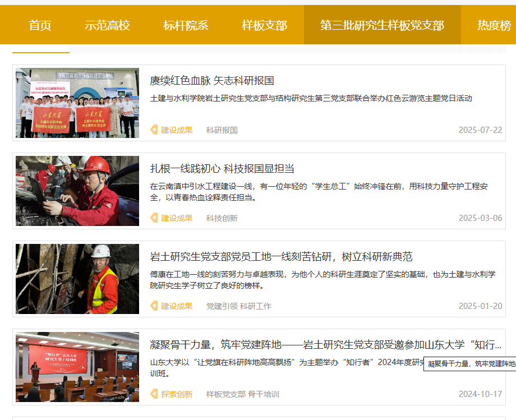Open the 岩土研究生党支部党员工地一线刻苦钻研 article title
Screen dimensions: 516x420
[x=281, y=257]
